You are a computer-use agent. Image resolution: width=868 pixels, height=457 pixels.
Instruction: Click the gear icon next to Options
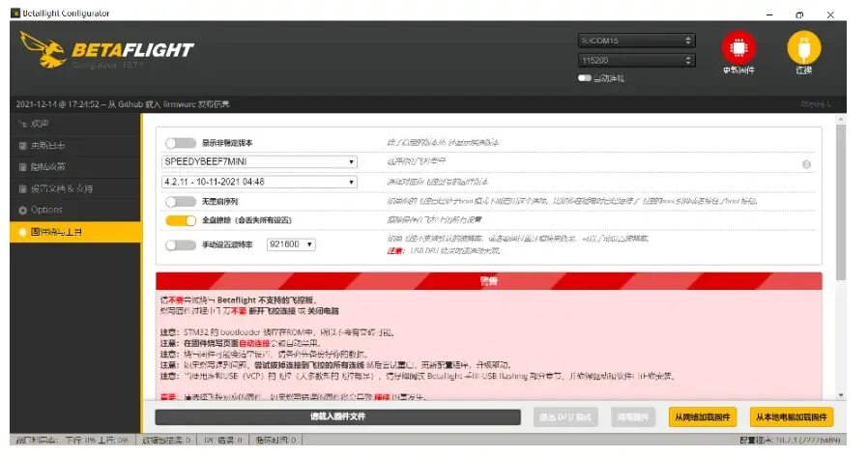click(x=22, y=211)
